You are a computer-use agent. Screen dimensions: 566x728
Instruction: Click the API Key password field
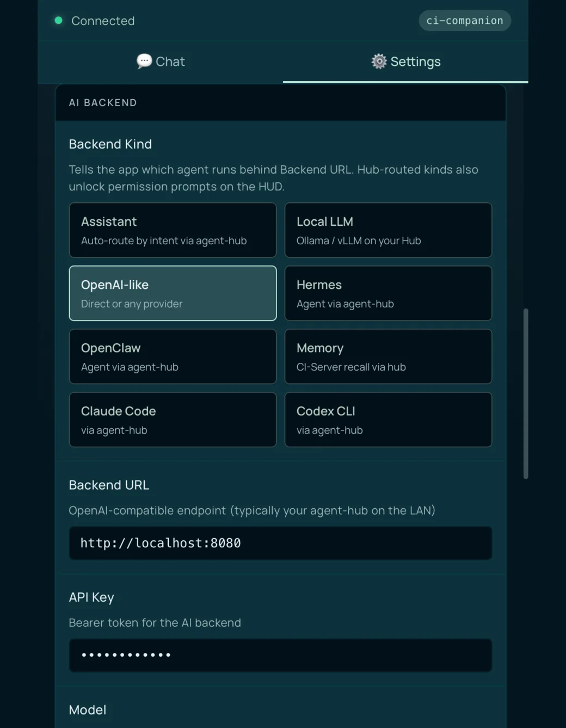point(280,655)
